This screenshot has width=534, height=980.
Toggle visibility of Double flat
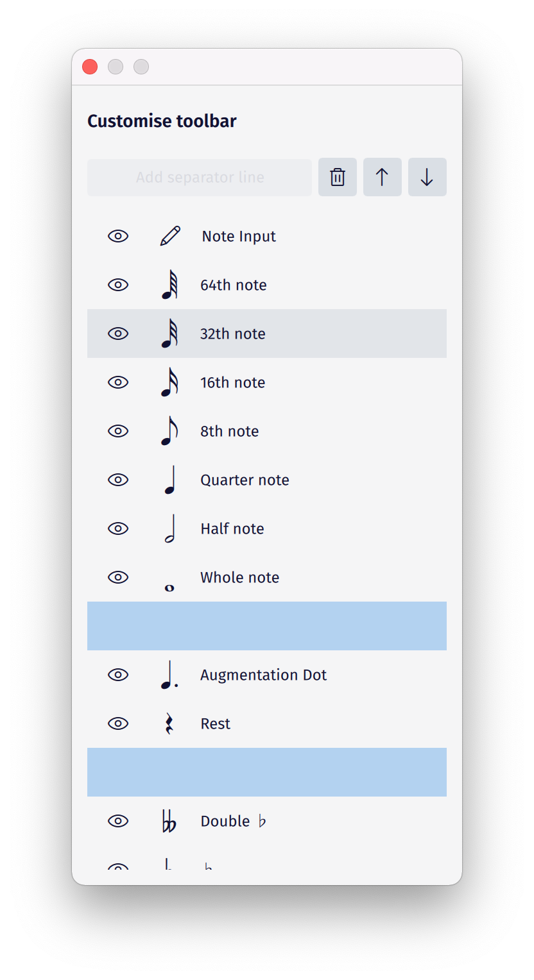tap(118, 821)
